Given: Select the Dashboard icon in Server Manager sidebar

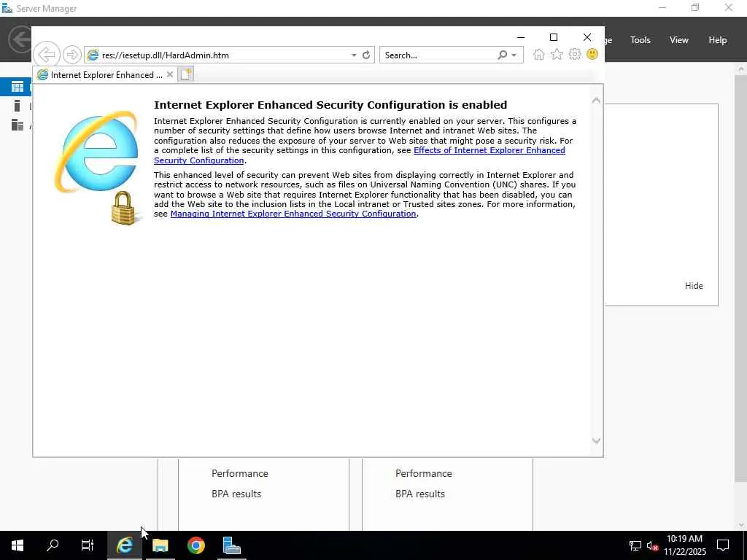Looking at the screenshot, I should [x=18, y=87].
